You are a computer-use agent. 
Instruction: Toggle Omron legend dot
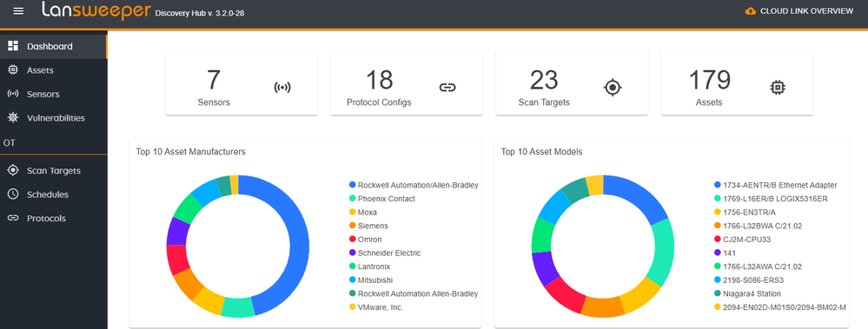[352, 240]
